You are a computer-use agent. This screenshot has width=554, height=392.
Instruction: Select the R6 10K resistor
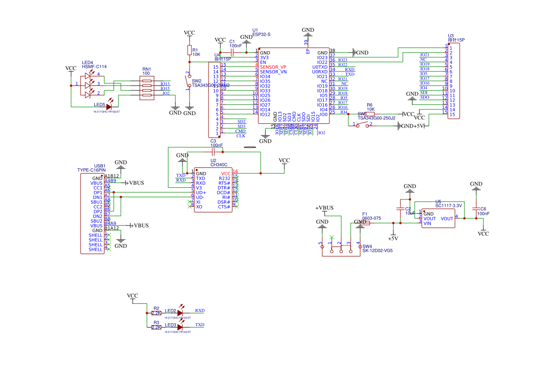pos(370,114)
